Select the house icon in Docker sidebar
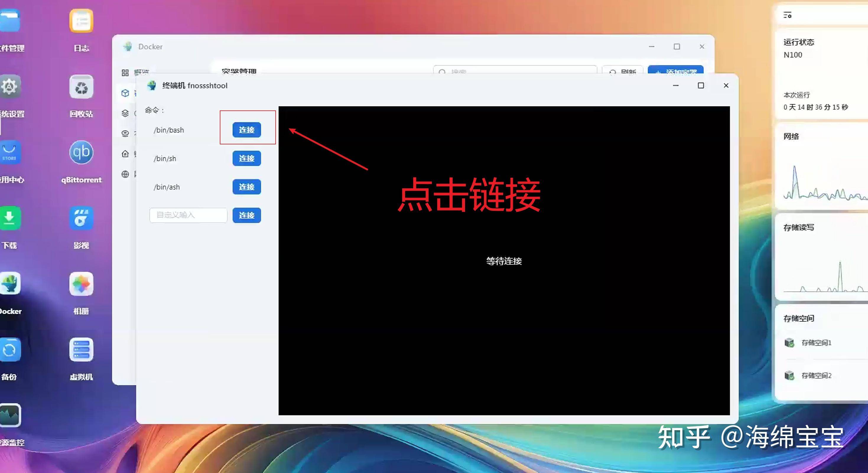The image size is (868, 473). [125, 154]
